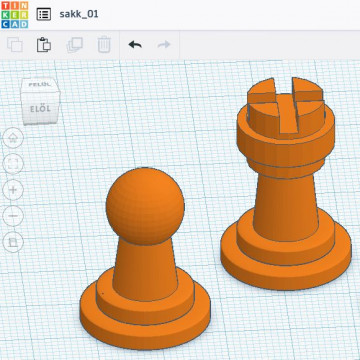Click the Duplicate and repeat icon
This screenshot has width=360, height=360.
click(x=75, y=45)
